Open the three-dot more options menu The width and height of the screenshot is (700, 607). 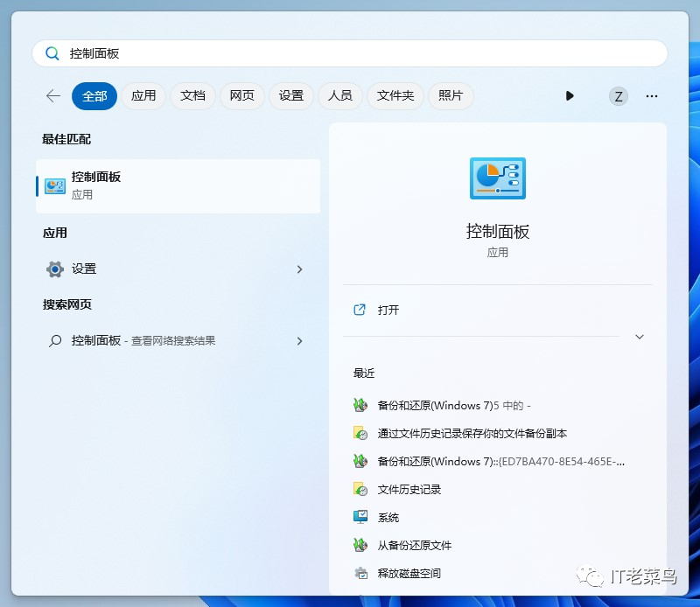coord(652,96)
